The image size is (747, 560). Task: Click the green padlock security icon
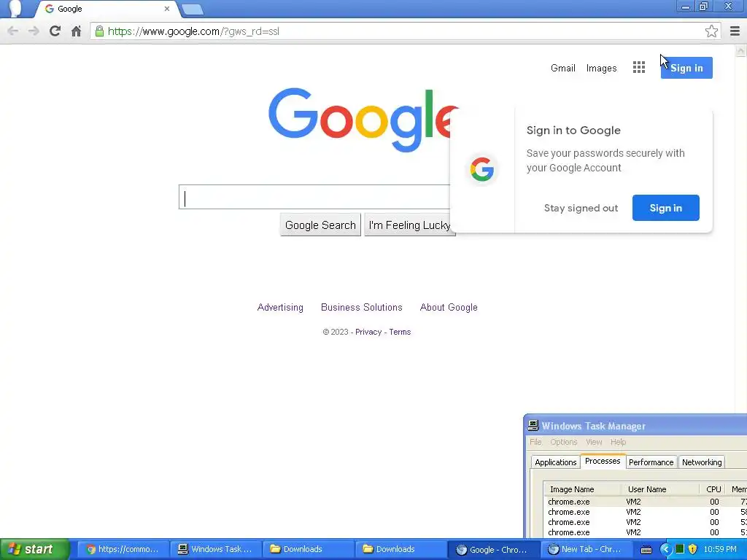pos(99,31)
